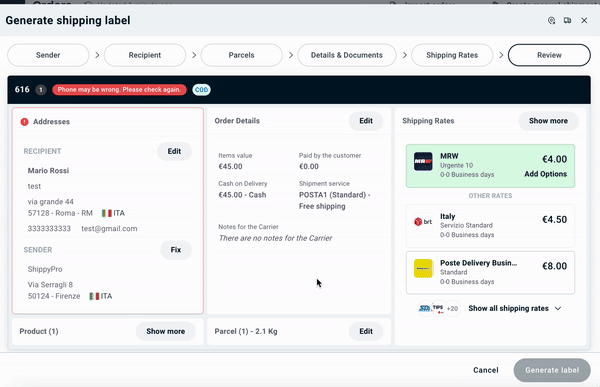Click the order number 616

[22, 90]
